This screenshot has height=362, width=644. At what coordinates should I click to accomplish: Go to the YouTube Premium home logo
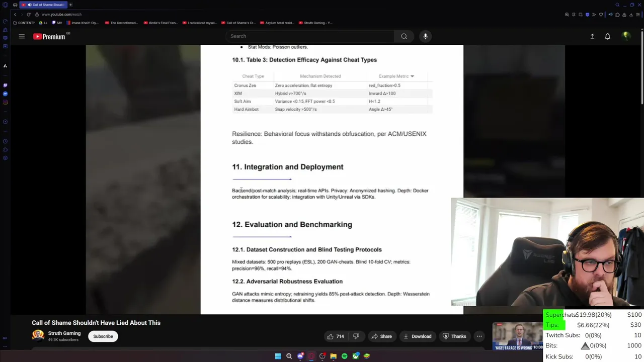(49, 36)
